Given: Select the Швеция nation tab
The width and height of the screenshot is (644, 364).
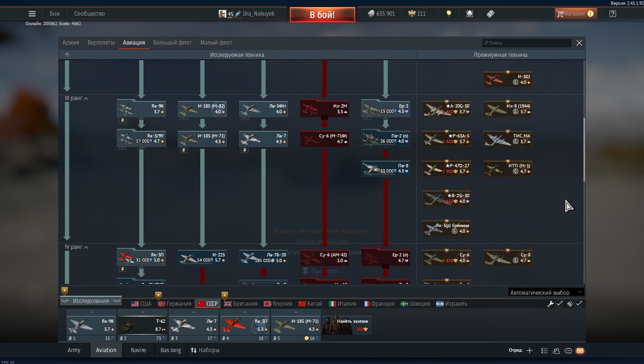Looking at the screenshot, I should coord(415,304).
